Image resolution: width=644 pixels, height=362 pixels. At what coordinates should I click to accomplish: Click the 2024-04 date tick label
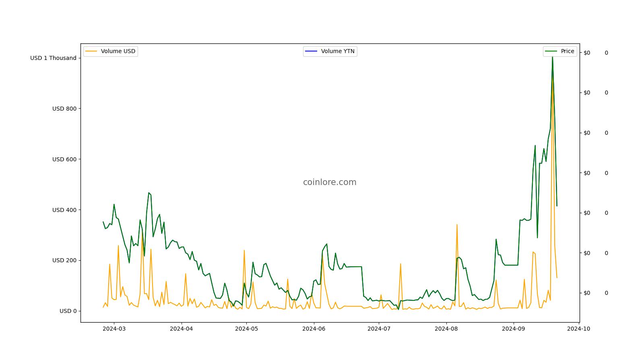[182, 329]
